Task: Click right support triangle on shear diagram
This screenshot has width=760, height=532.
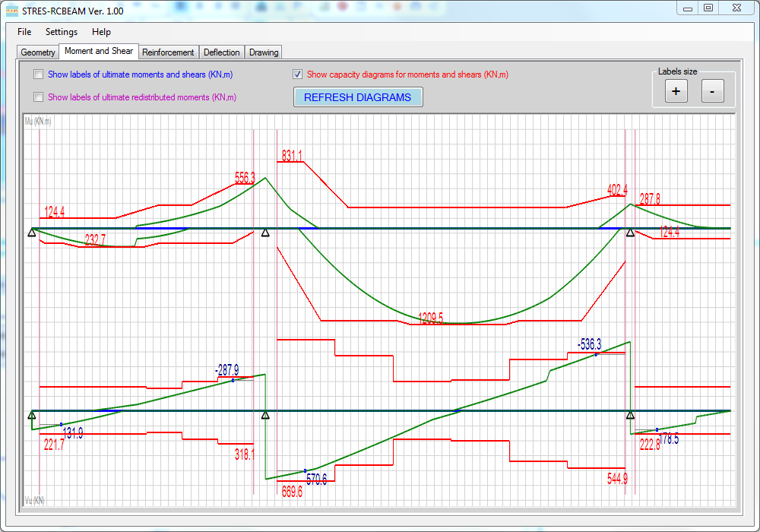Action: coord(630,415)
